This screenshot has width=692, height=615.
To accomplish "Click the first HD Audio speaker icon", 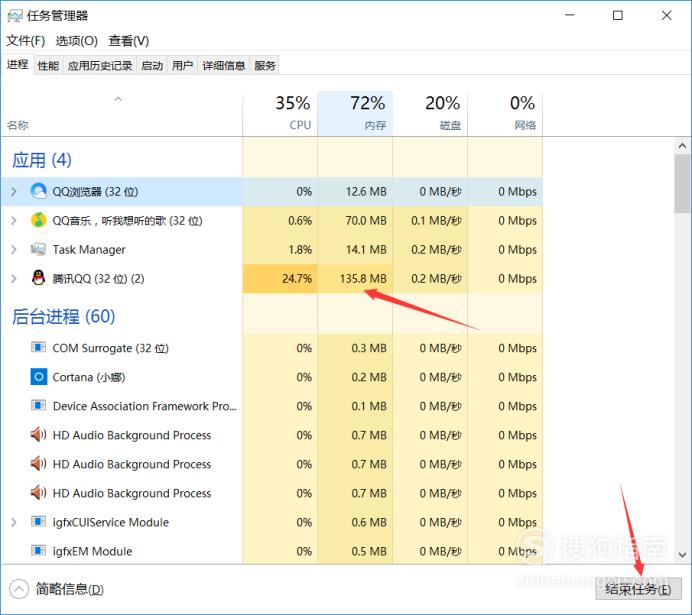I will tap(38, 435).
